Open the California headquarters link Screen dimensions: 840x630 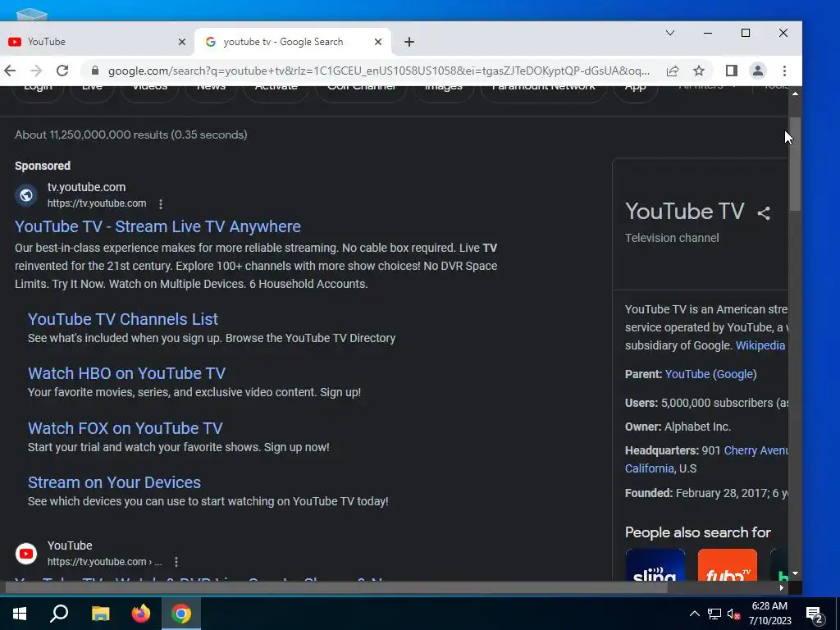click(650, 468)
